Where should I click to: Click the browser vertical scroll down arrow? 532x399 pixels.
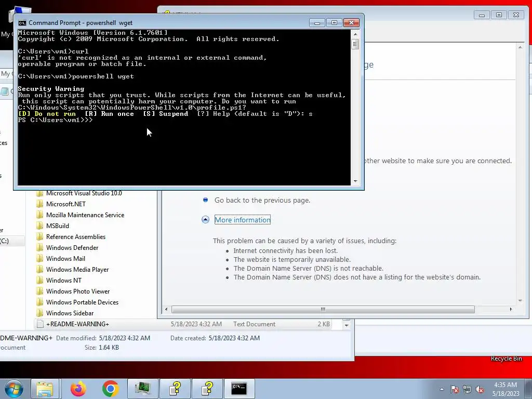point(520,301)
